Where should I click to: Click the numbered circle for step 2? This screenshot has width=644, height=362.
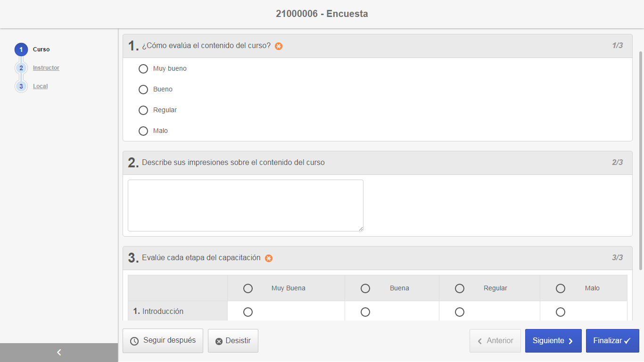click(21, 67)
